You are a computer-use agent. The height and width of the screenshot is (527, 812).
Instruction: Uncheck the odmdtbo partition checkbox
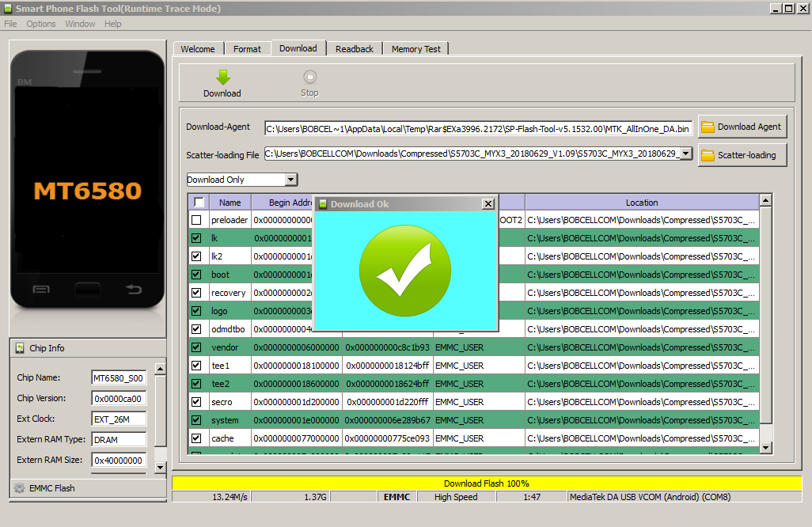(196, 328)
